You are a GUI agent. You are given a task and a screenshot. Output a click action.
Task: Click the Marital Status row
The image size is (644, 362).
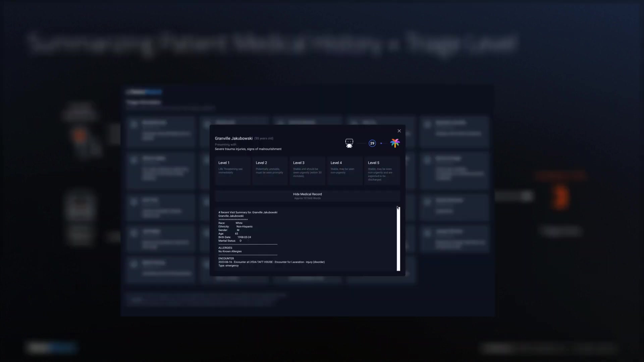[x=230, y=241]
